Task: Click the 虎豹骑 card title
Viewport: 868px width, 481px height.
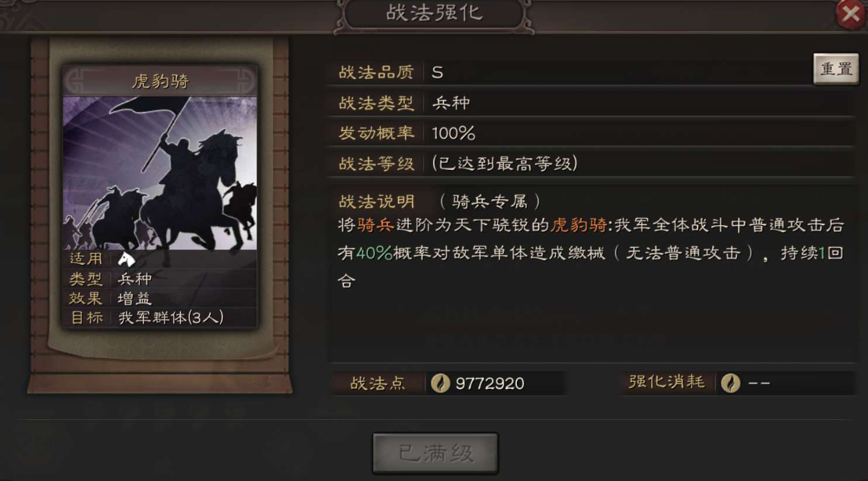Action: click(x=160, y=81)
